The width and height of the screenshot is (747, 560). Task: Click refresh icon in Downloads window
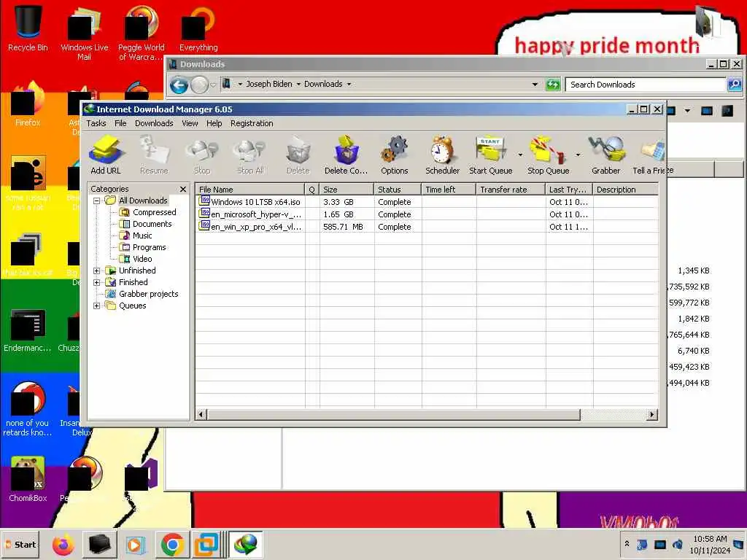point(553,85)
